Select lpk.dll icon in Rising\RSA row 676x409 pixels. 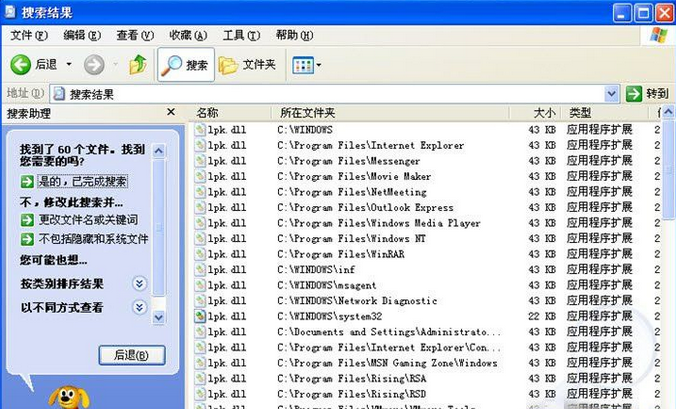point(200,378)
